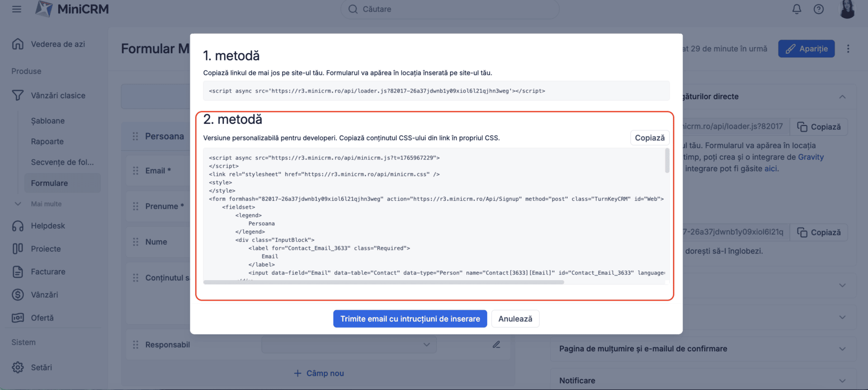The image size is (868, 390).
Task: Open the hamburger menu icon
Action: pyautogui.click(x=17, y=9)
